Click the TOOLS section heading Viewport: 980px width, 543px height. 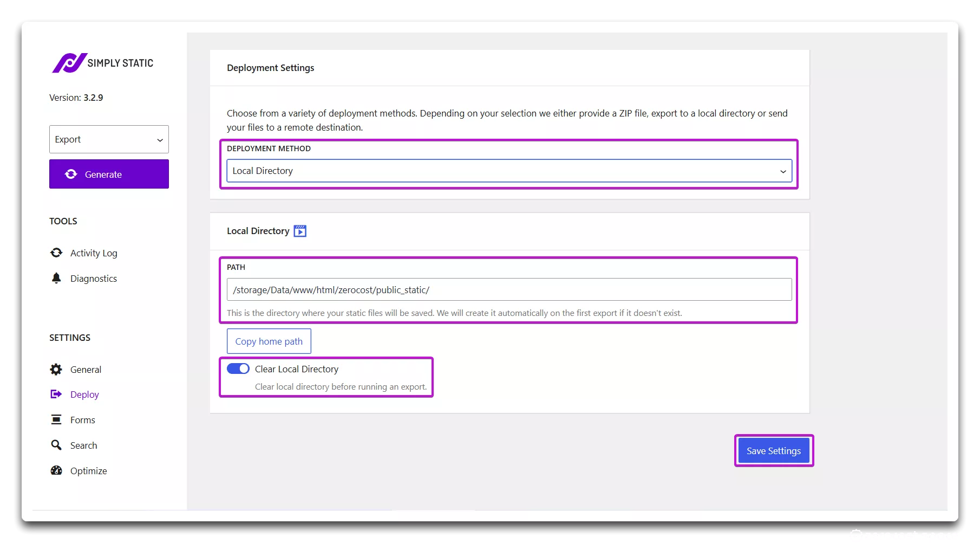click(63, 221)
